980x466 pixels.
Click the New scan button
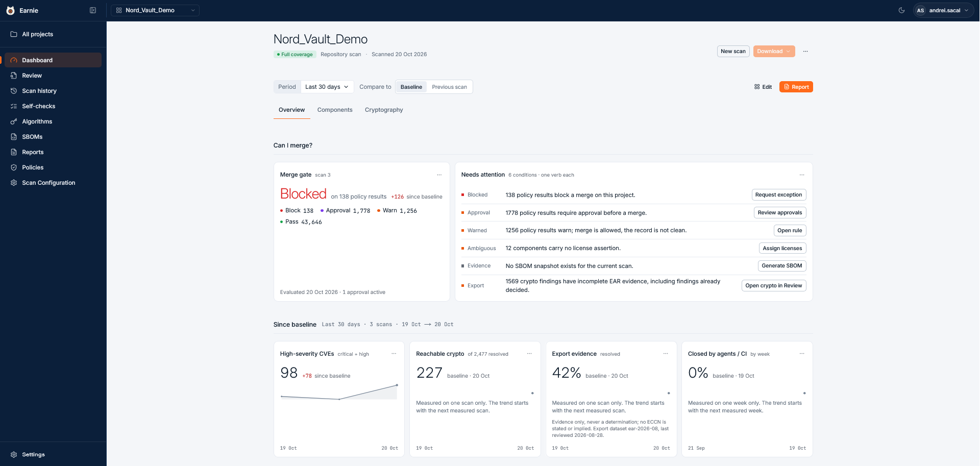tap(733, 51)
